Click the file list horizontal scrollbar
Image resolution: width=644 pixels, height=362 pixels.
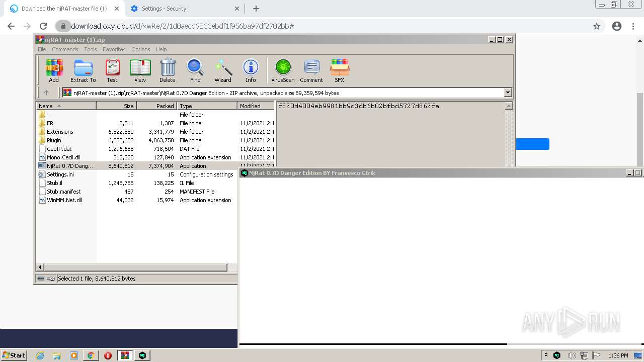click(x=136, y=267)
